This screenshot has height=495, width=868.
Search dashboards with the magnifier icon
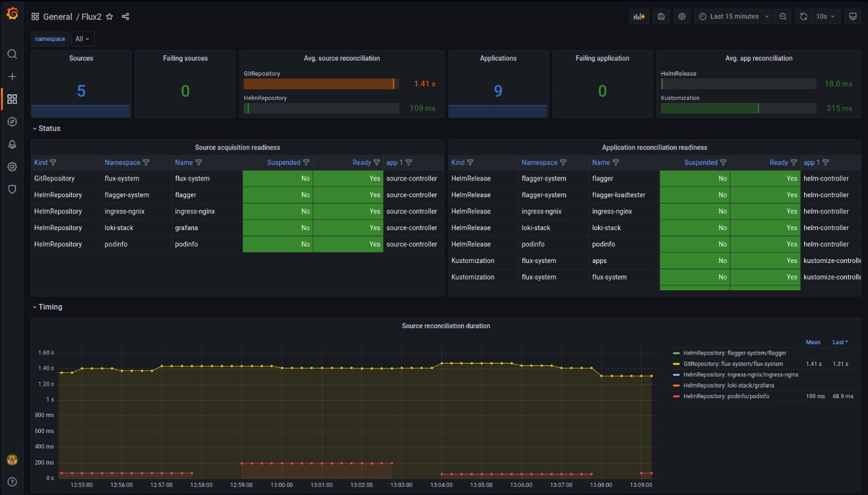point(12,54)
